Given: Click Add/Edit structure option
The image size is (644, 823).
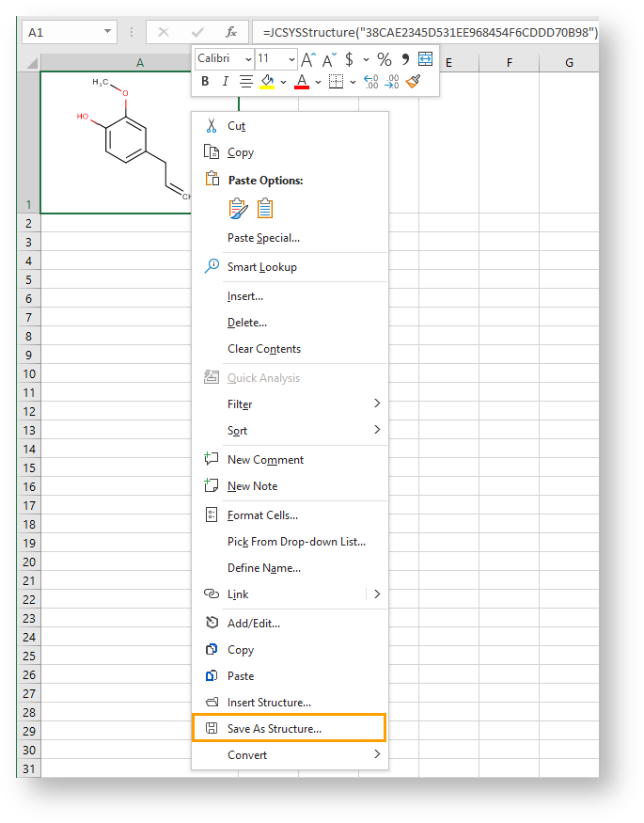Looking at the screenshot, I should (x=253, y=623).
